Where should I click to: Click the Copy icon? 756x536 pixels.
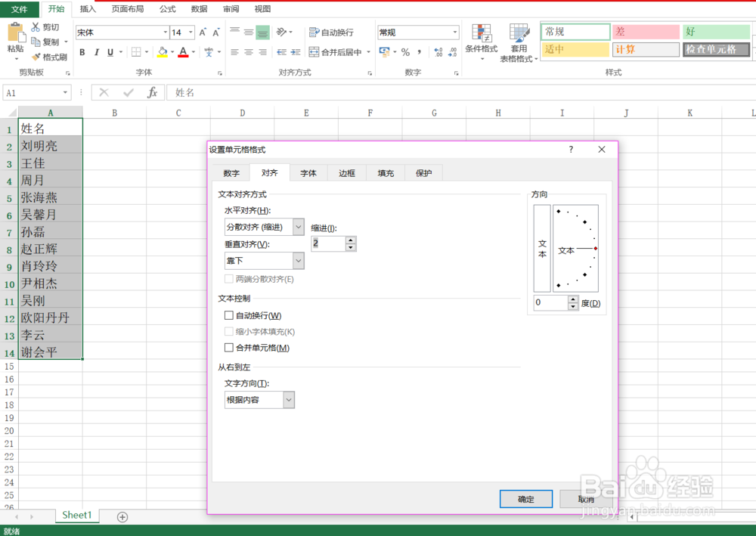point(36,42)
